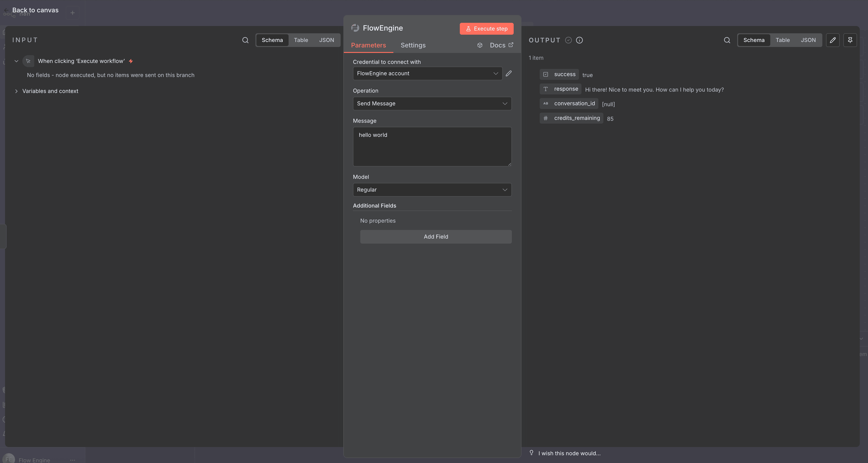Edit the FlowEngine account credential
868x463 pixels.
509,73
